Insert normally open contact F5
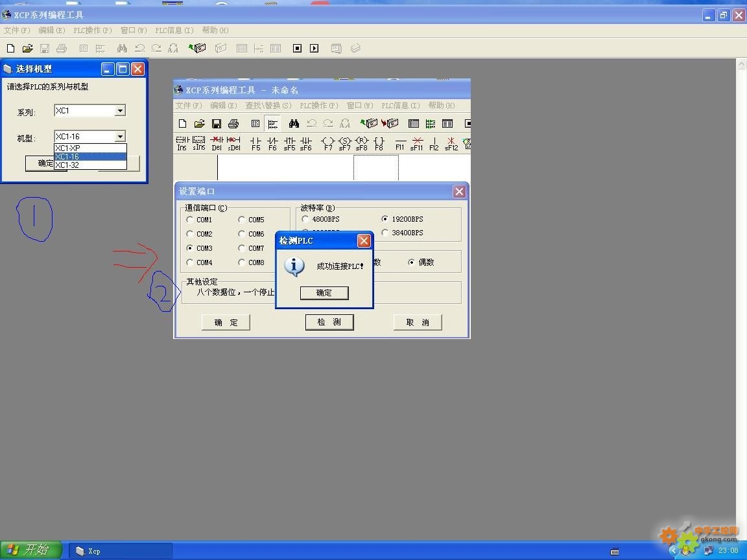747x560 pixels. tap(256, 143)
